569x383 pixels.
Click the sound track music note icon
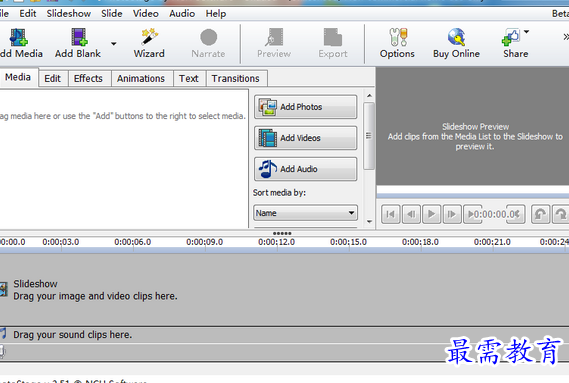(x=3, y=333)
